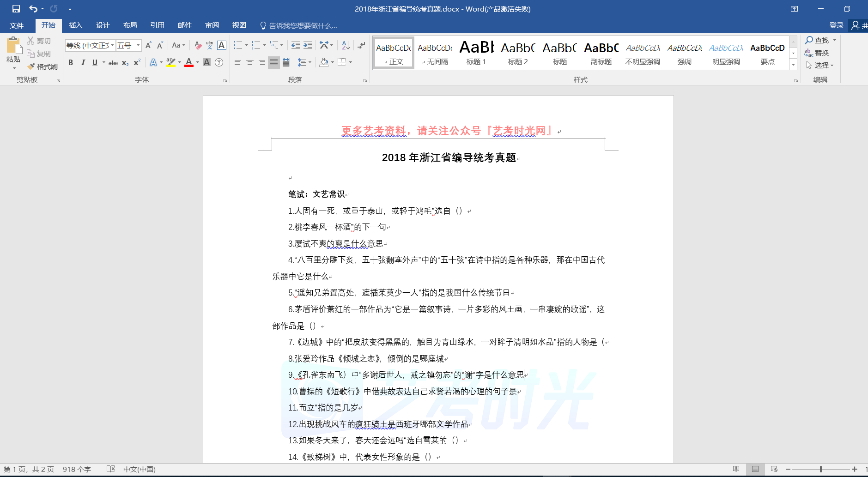Click the sort A-Z icon
Viewport: 868px width, 477px height.
(346, 45)
